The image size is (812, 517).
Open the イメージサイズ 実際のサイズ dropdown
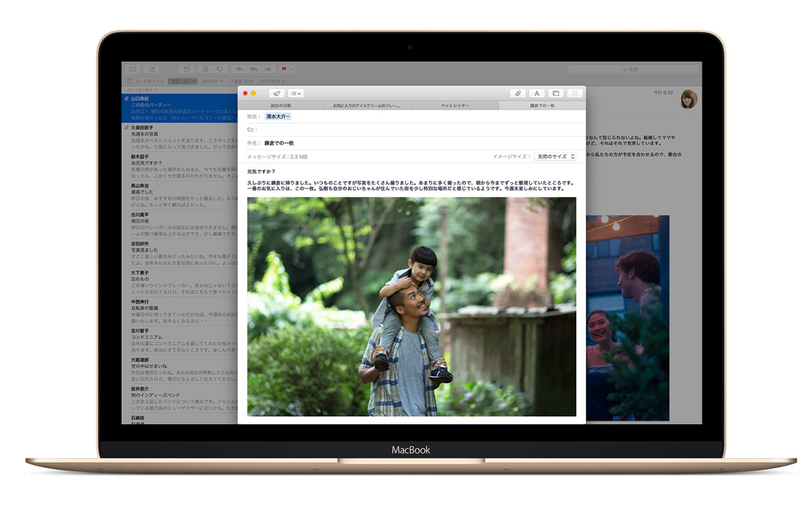tap(554, 157)
